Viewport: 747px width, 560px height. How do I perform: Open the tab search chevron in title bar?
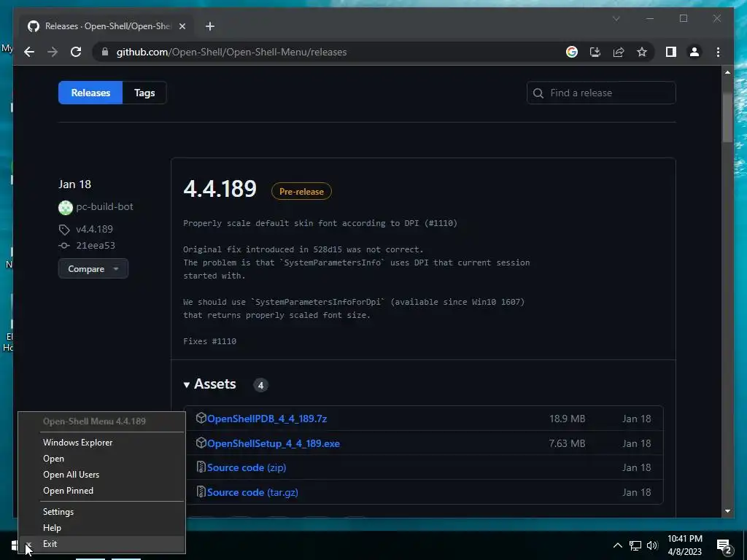616,18
